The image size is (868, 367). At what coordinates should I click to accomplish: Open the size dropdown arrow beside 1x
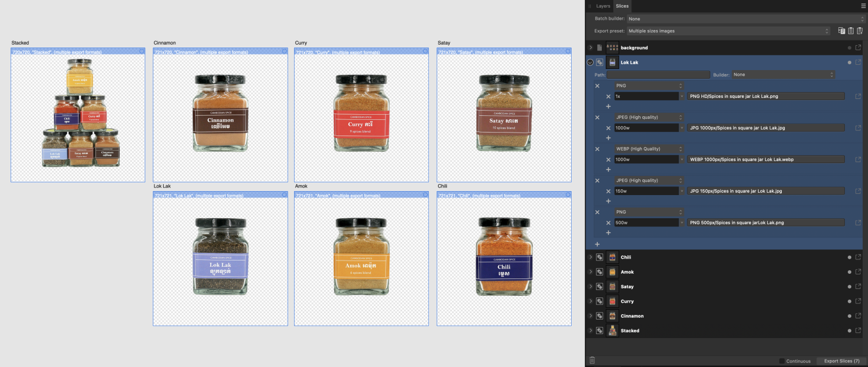(x=682, y=96)
